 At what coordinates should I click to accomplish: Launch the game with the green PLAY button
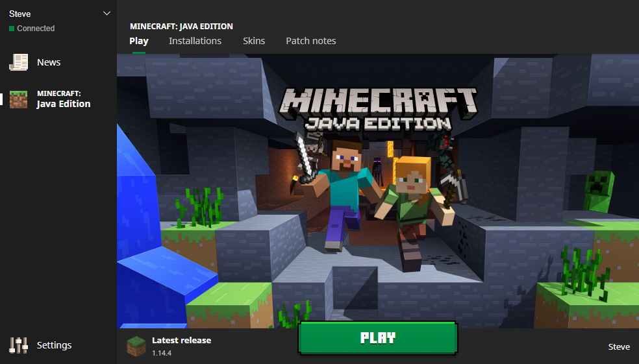coord(378,338)
